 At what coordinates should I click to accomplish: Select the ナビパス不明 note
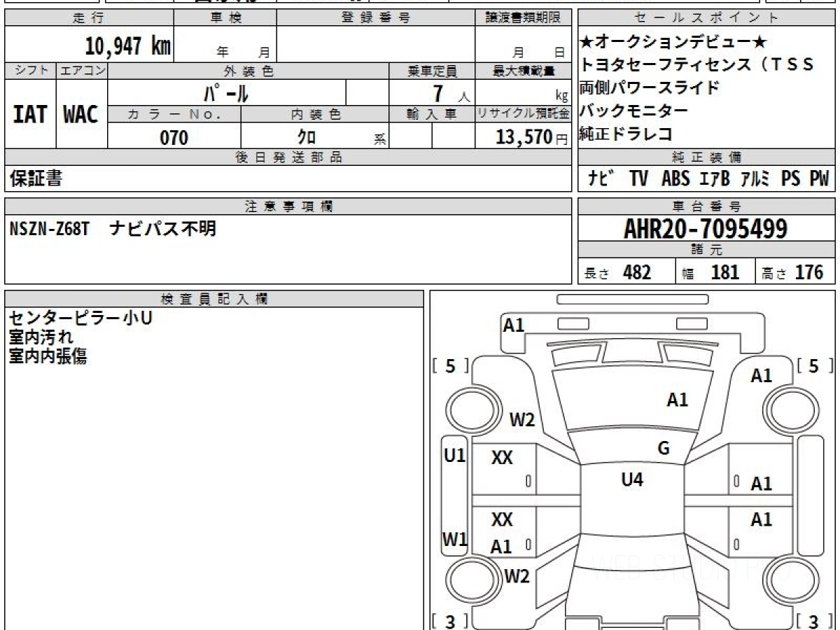click(163, 228)
